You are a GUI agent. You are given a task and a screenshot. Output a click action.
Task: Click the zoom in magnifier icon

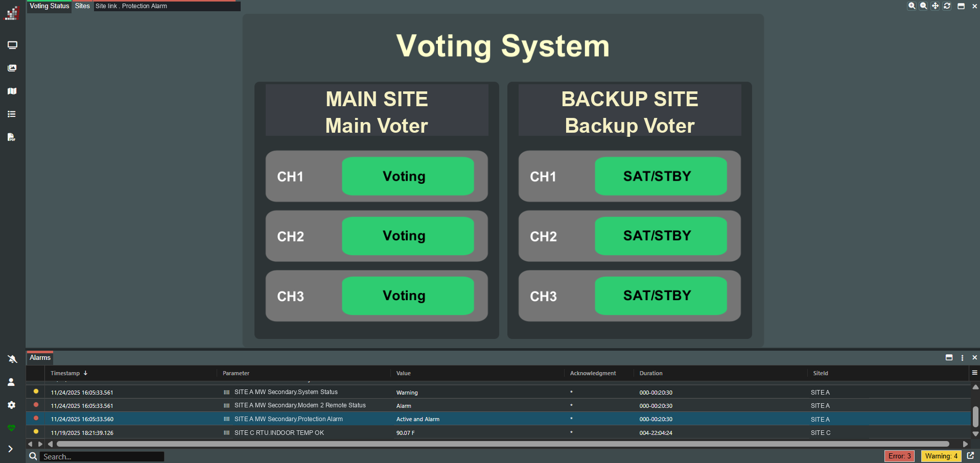pyautogui.click(x=912, y=6)
